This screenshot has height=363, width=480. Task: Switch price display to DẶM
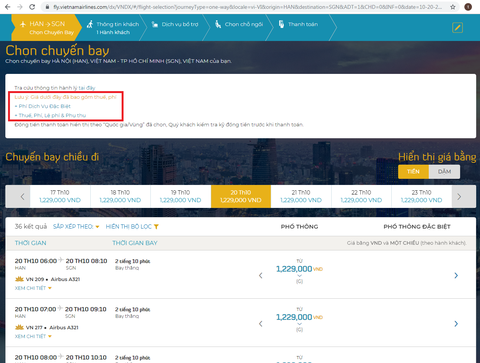444,172
